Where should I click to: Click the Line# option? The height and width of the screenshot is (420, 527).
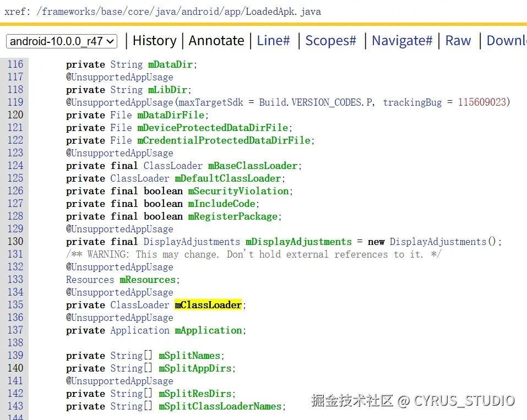pos(273,41)
